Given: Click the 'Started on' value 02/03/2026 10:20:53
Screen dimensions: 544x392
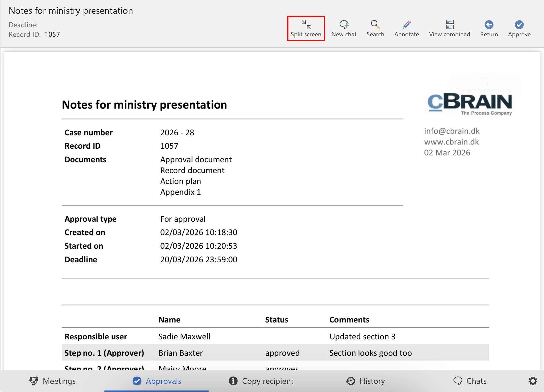Looking at the screenshot, I should click(199, 246).
